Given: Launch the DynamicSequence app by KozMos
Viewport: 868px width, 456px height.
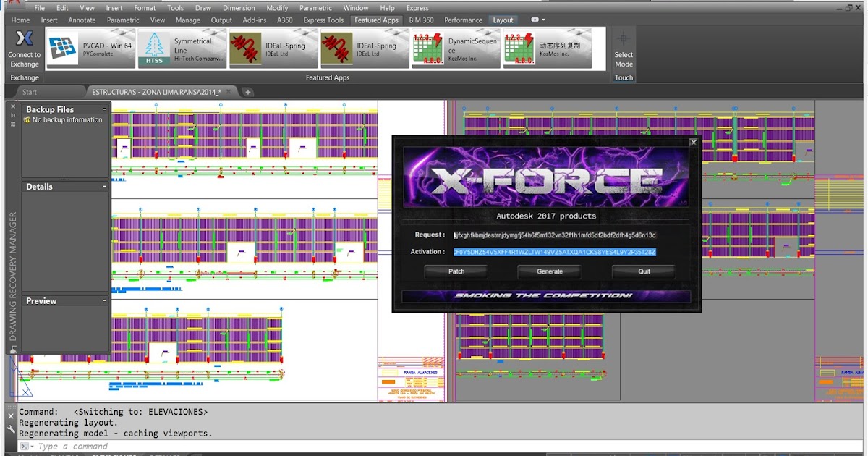Looking at the screenshot, I should click(456, 48).
